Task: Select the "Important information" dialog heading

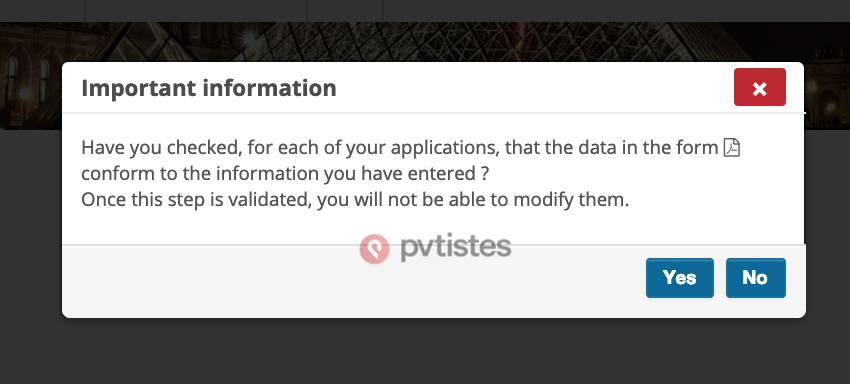Action: coord(209,88)
